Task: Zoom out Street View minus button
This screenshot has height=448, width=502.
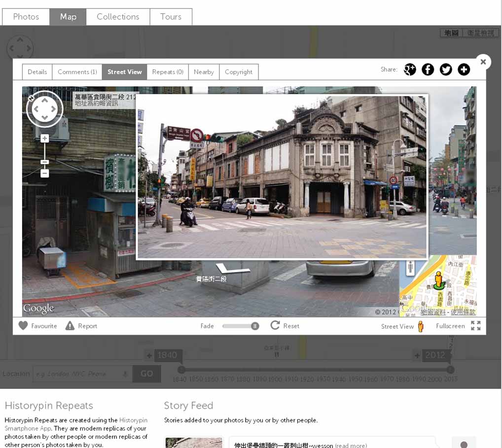Action: click(44, 173)
